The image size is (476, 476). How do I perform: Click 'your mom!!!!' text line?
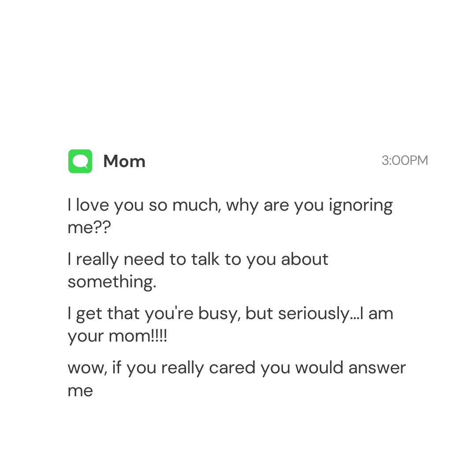point(117,336)
